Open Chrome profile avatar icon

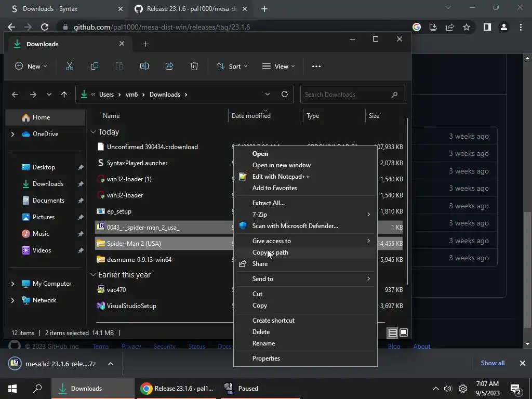(504, 27)
